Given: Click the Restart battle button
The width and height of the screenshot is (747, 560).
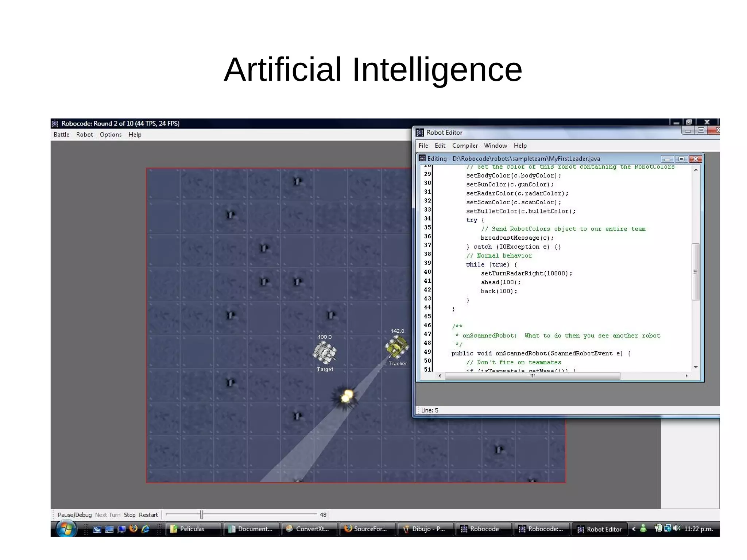Looking at the screenshot, I should (148, 515).
